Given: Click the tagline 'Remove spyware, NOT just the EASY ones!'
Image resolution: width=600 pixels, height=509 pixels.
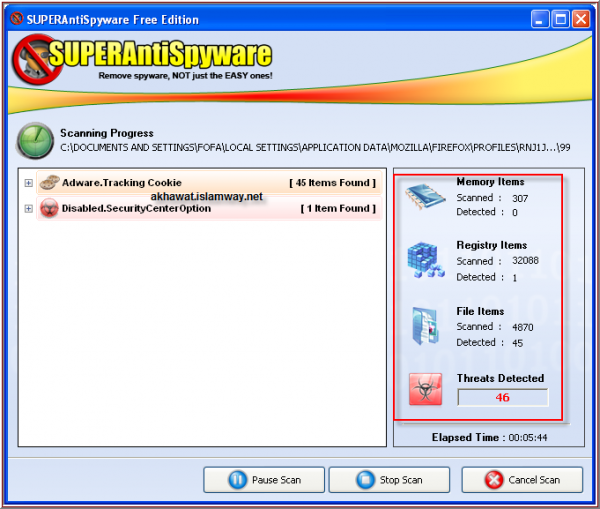Looking at the screenshot, I should pos(186,75).
